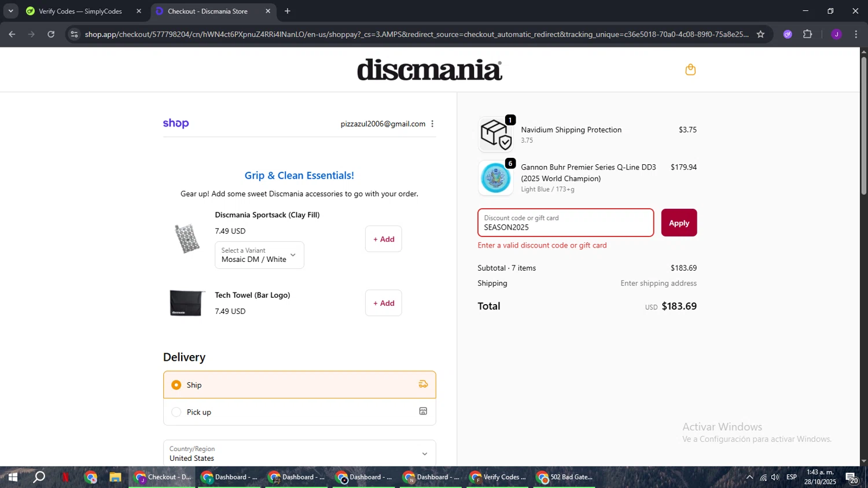Viewport: 868px width, 488px height.
Task: Click the pizzazul2006@gmail.com email text
Action: click(383, 124)
